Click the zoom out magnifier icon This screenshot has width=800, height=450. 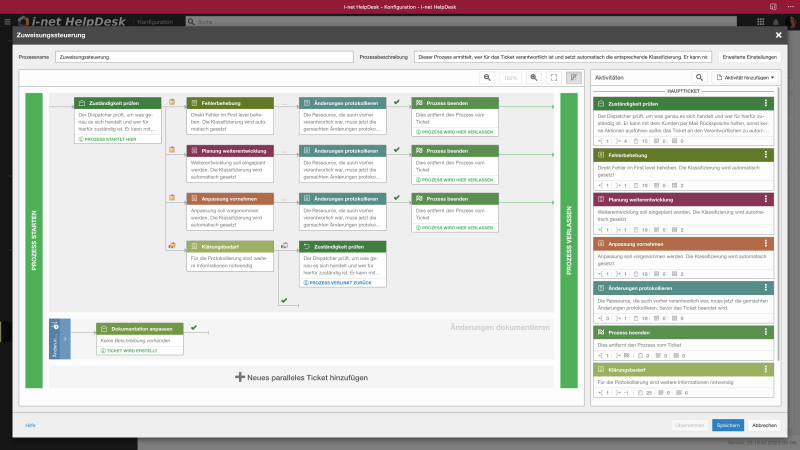(487, 77)
